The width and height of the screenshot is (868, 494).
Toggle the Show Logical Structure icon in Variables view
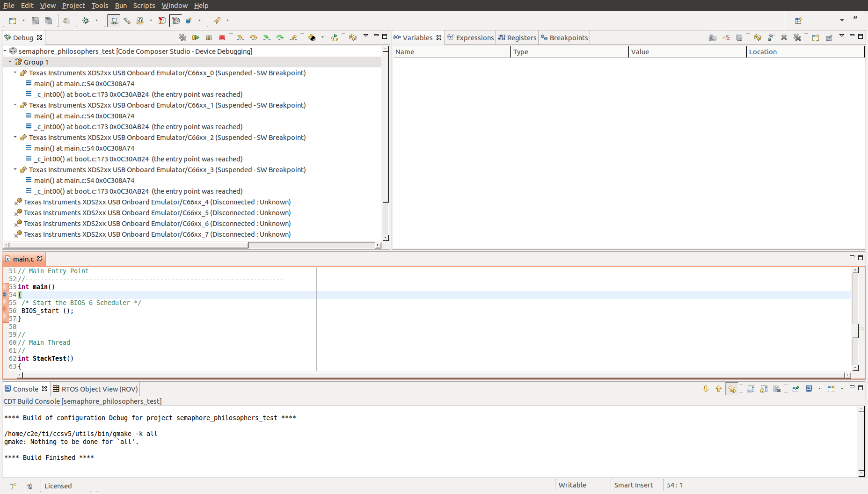click(x=726, y=37)
